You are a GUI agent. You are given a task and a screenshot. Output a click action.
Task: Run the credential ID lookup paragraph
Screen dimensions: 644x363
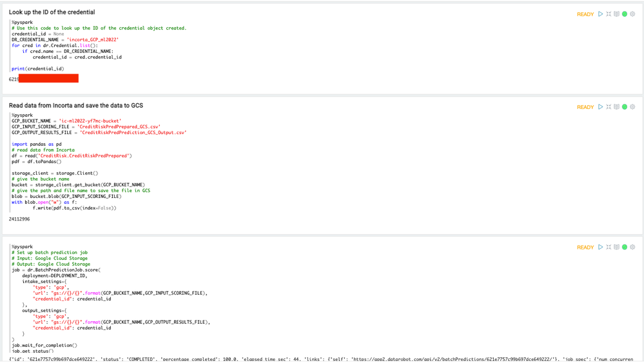click(600, 14)
